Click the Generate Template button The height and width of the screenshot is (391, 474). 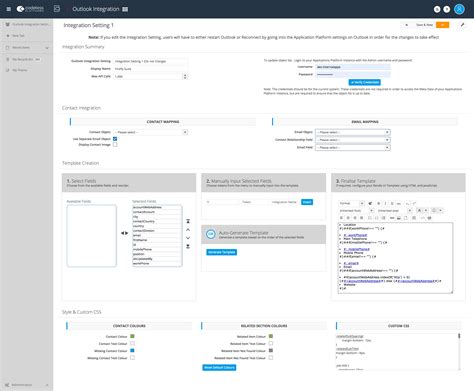(222, 252)
